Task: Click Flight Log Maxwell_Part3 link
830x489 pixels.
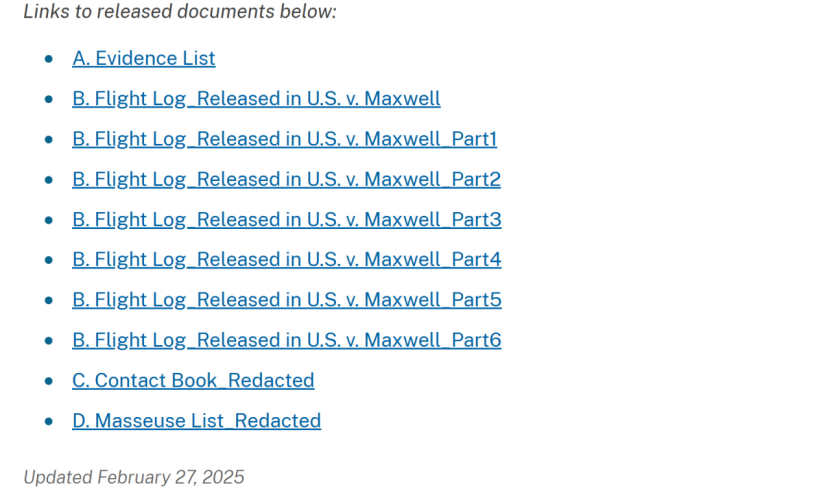Action: [287, 219]
